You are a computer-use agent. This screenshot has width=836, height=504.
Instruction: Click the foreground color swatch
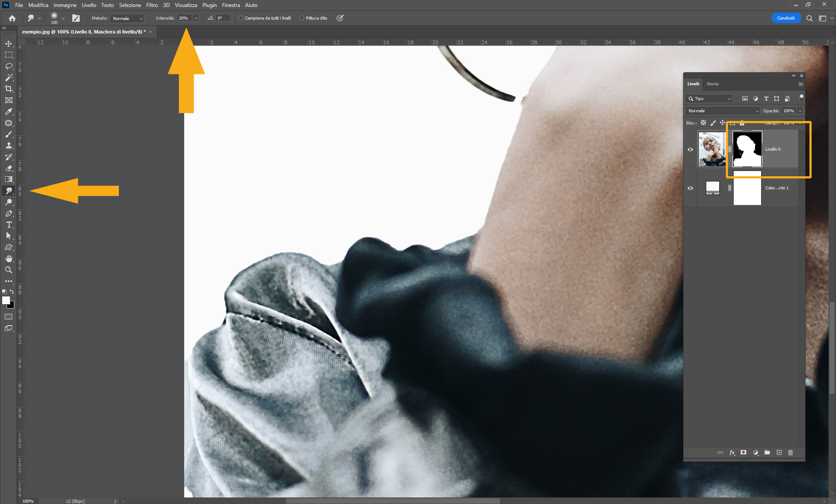(x=6, y=300)
